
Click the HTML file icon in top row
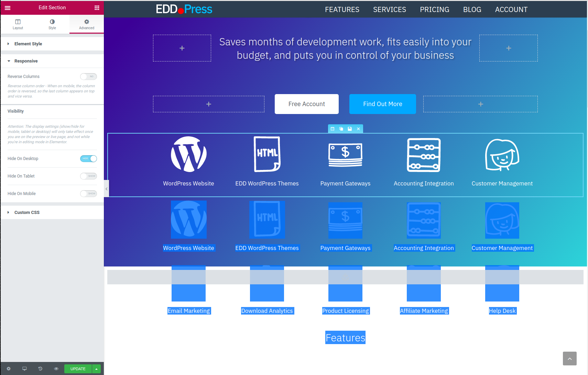267,154
